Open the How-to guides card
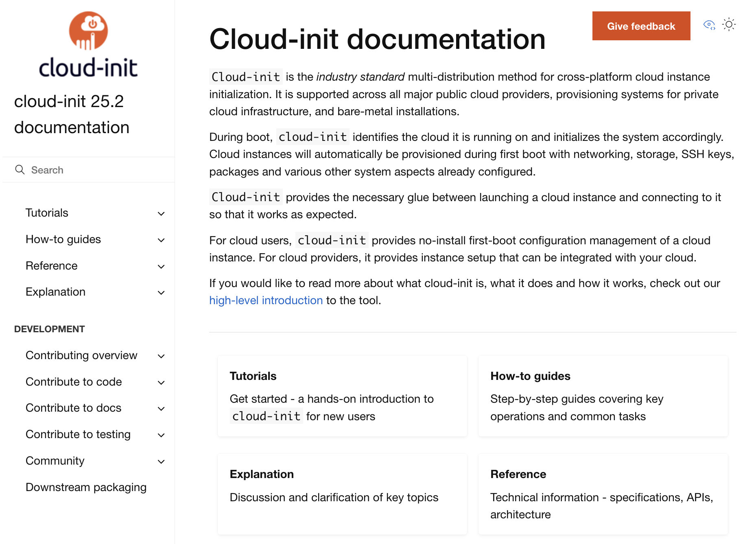This screenshot has height=544, width=756. [603, 396]
